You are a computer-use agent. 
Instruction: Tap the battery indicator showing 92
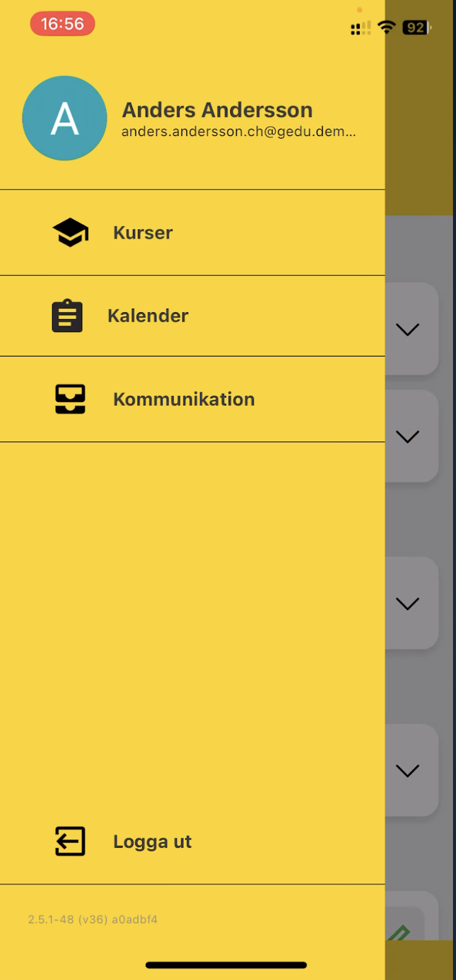tap(417, 28)
